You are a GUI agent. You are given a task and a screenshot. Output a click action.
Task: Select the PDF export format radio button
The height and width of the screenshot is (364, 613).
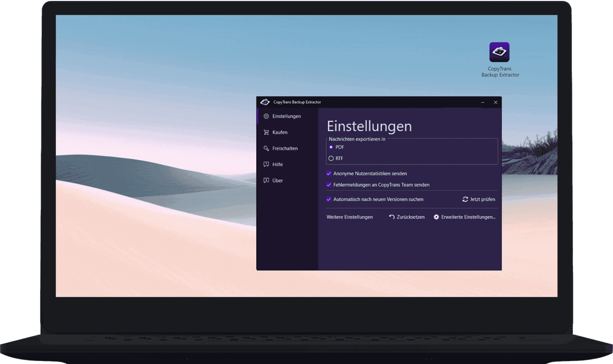tap(331, 147)
